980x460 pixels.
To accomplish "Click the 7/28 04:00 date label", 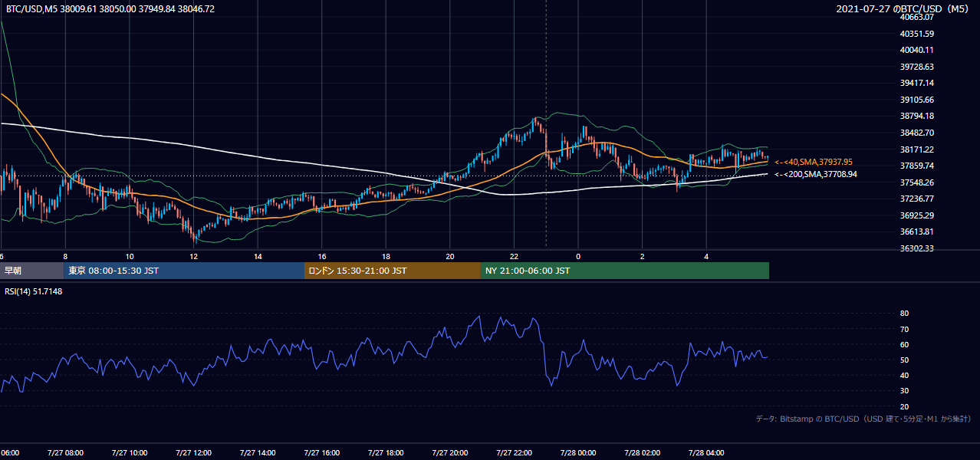I will (x=707, y=452).
